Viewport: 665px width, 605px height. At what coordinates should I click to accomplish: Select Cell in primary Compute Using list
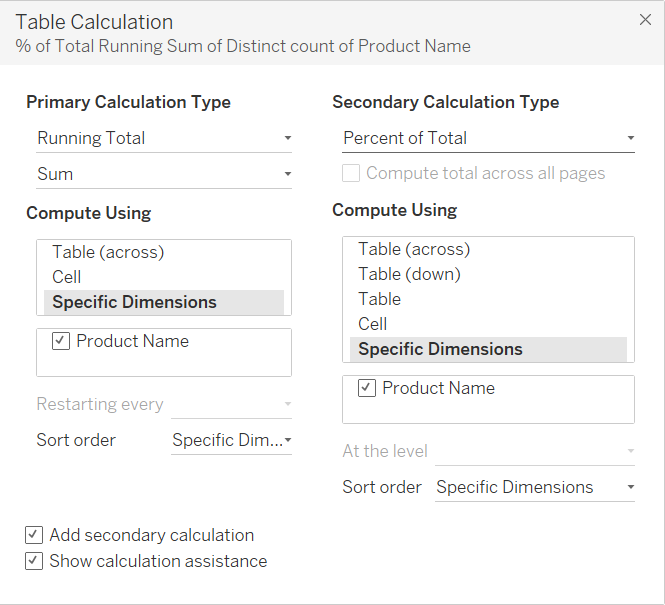[67, 277]
